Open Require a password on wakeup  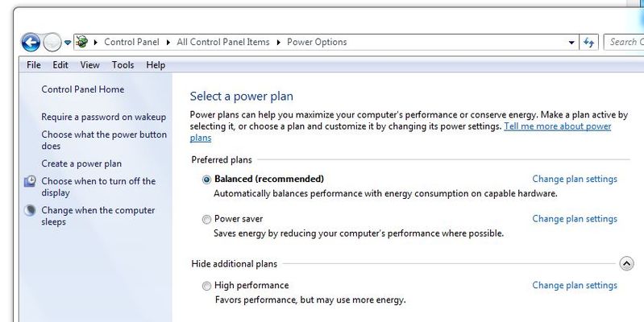103,117
